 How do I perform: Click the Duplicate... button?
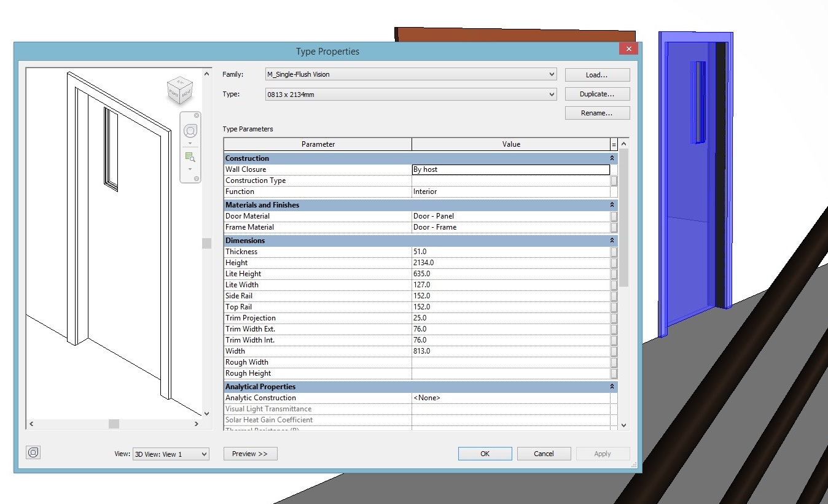tap(597, 94)
